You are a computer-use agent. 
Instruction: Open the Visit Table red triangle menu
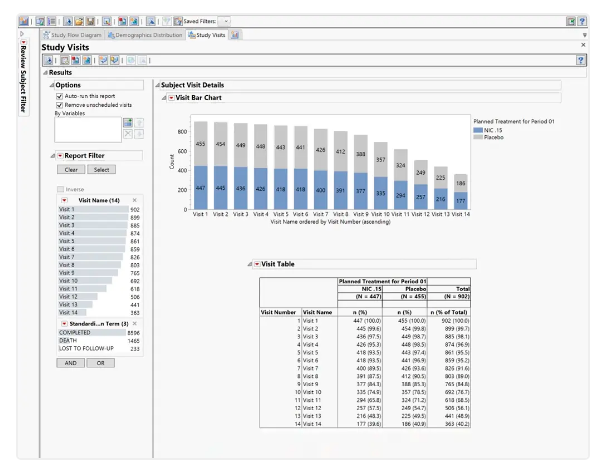pos(257,264)
